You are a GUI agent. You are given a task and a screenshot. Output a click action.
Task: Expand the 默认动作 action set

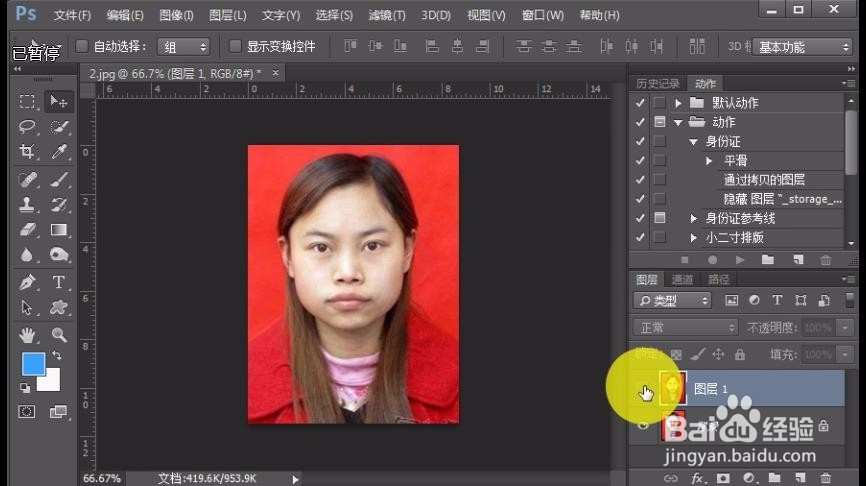(678, 103)
